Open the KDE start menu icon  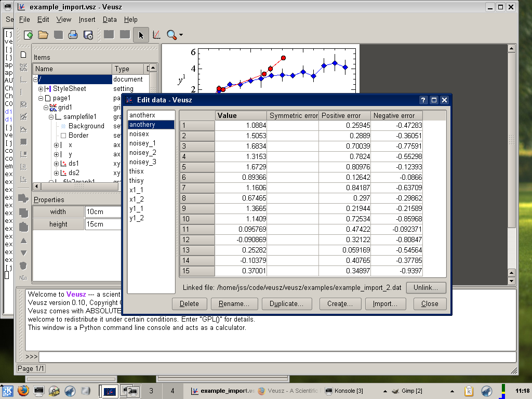7,391
